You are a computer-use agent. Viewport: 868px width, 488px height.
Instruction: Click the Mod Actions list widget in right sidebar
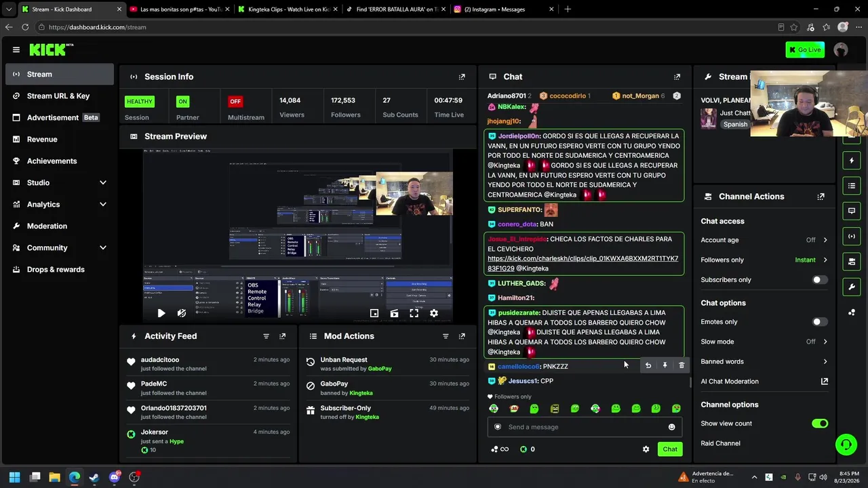point(852,186)
